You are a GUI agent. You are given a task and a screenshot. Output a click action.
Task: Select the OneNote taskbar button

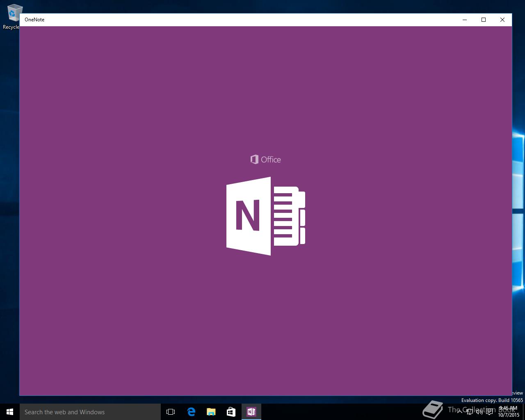coord(251,412)
